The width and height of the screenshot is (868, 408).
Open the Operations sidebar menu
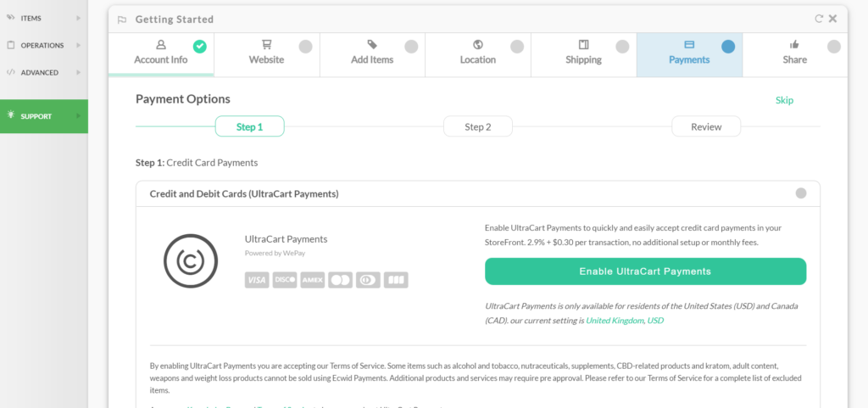pos(44,46)
